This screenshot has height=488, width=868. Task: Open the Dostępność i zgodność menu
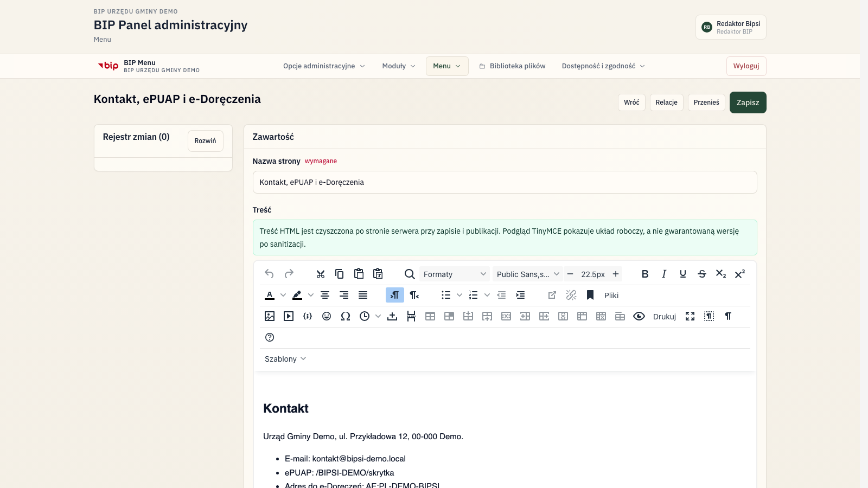point(603,66)
